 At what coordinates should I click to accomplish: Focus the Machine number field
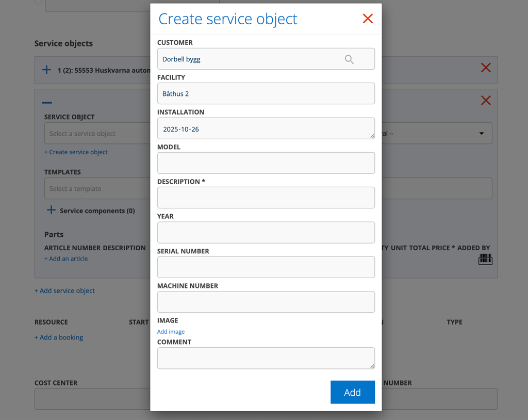266,302
